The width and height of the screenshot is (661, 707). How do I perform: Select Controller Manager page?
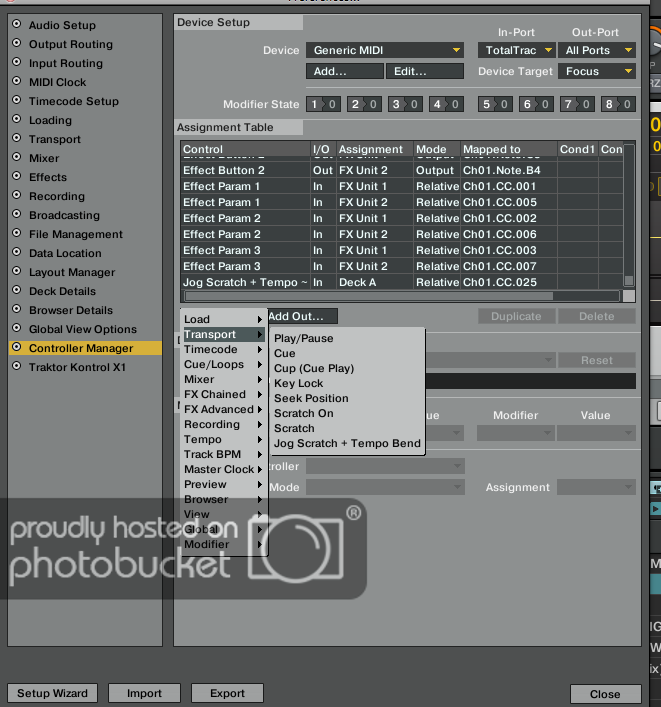click(x=85, y=348)
